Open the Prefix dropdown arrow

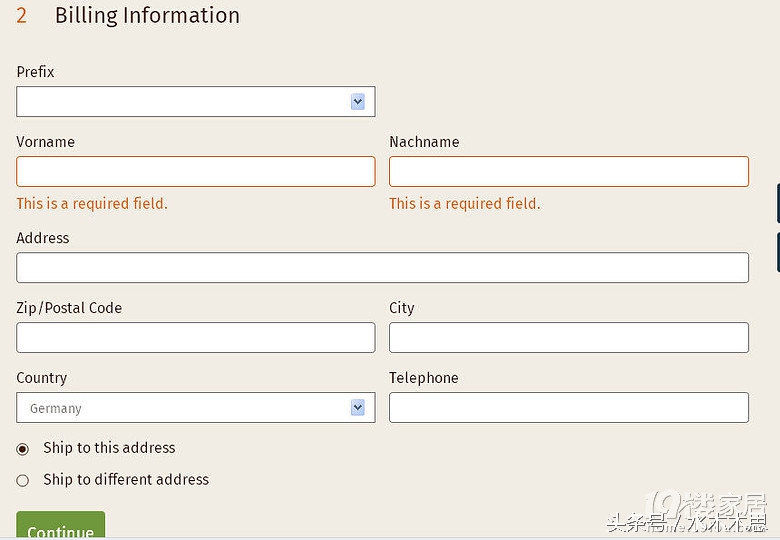(x=358, y=102)
